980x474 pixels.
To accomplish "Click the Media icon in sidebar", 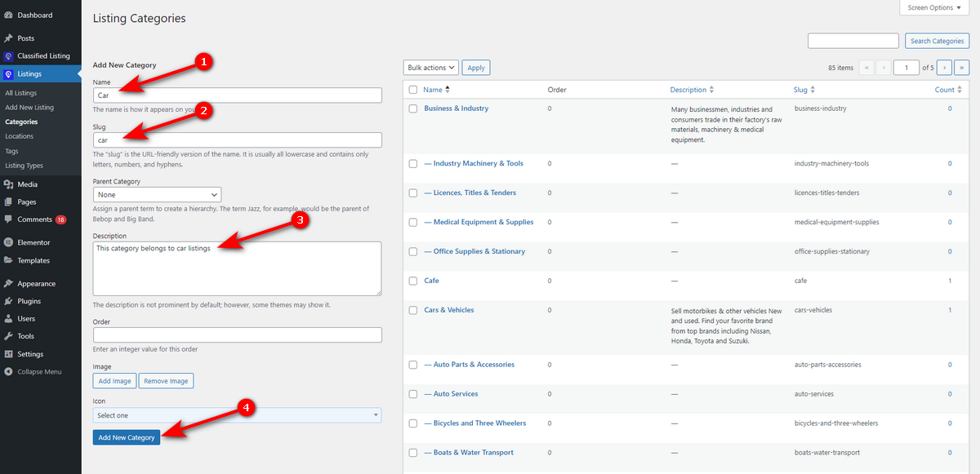I will pyautogui.click(x=7, y=184).
